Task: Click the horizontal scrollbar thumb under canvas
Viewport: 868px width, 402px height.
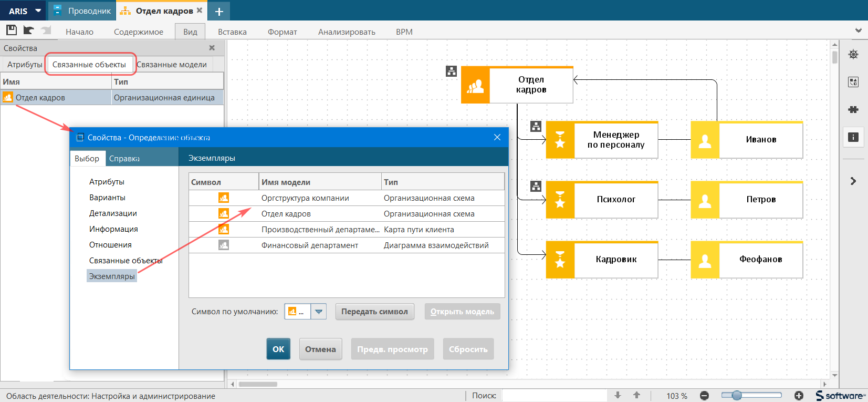Action: click(x=258, y=384)
